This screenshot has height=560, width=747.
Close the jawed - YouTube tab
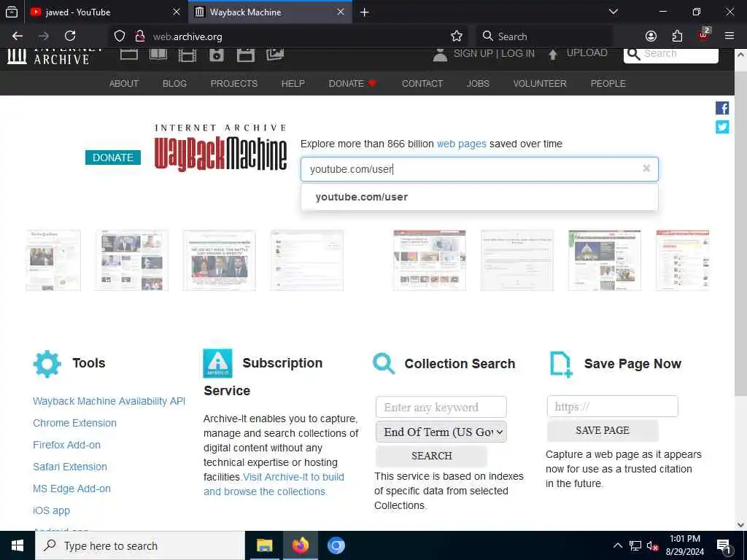[x=177, y=12]
